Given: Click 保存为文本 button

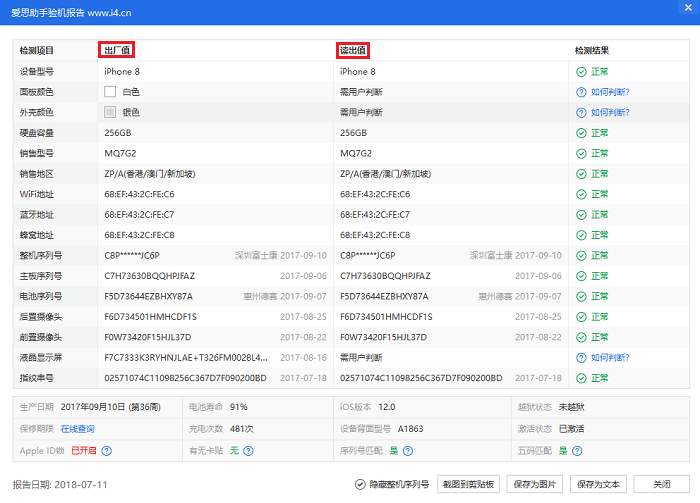Looking at the screenshot, I should click(x=598, y=484).
